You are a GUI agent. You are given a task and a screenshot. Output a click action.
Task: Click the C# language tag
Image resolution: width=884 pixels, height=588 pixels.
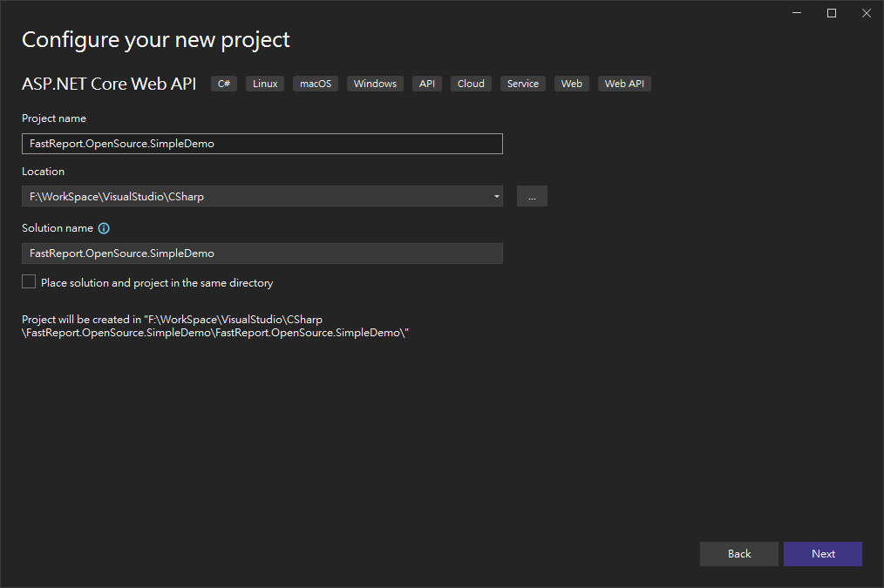tap(224, 84)
